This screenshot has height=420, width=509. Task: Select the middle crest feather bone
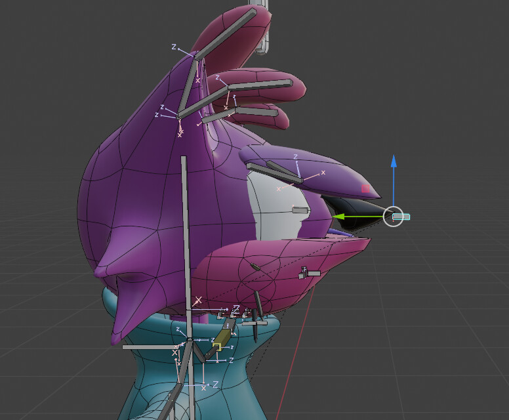click(260, 85)
